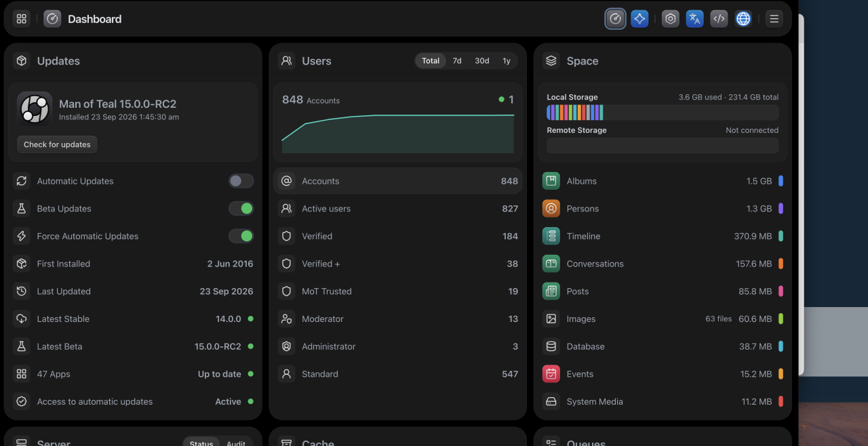Click the purple color swatch next to Persons
Screen dimensions: 868x446
781,209
